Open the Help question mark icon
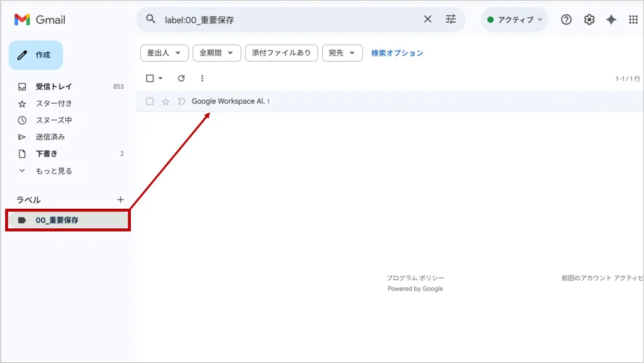 [566, 20]
